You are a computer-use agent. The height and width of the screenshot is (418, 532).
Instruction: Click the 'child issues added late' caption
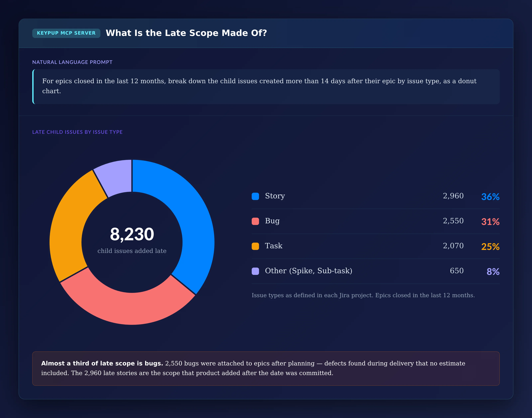(x=132, y=251)
